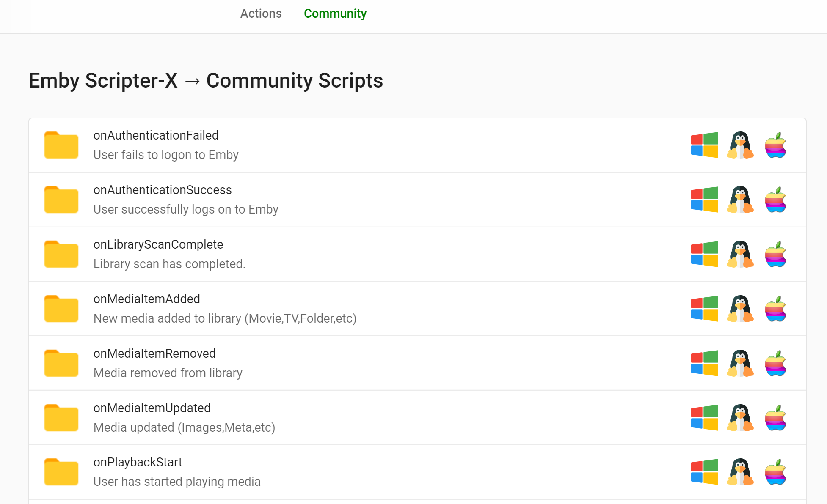Viewport: 827px width, 504px height.
Task: Open onMediaItemUpdated list item
Action: [152, 408]
